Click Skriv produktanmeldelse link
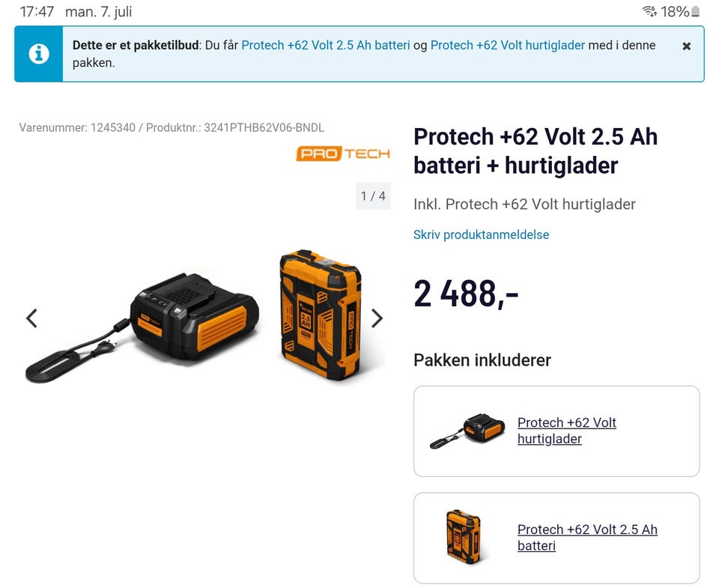Image resolution: width=719 pixels, height=588 pixels. tap(481, 235)
